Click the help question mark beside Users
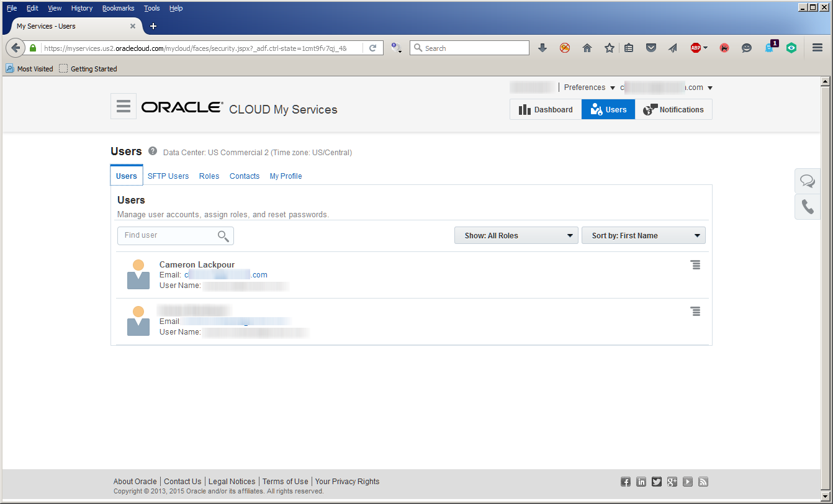 (x=153, y=151)
